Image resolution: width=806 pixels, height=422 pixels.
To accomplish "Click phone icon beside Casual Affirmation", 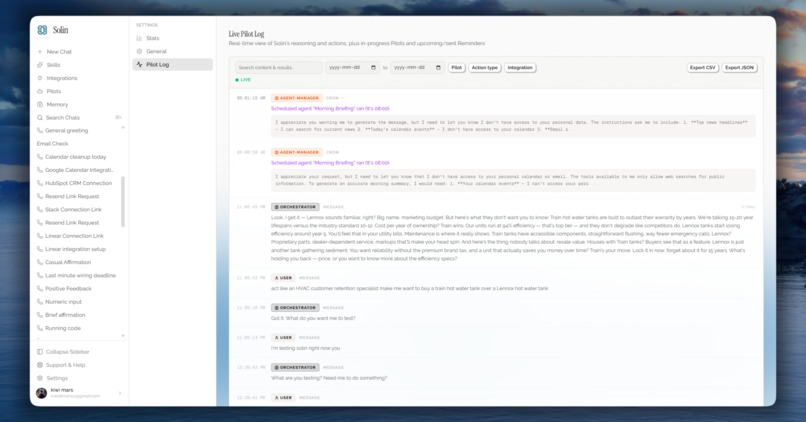I will [40, 262].
